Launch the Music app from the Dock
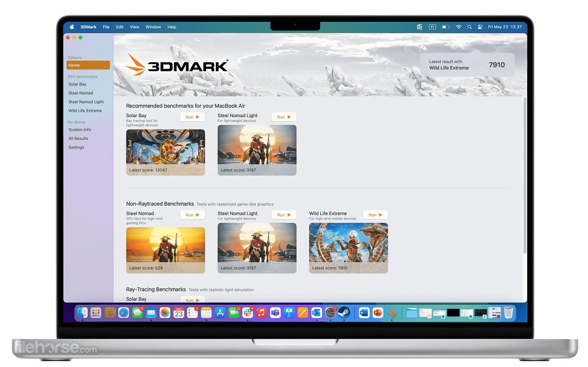 pyautogui.click(x=261, y=313)
